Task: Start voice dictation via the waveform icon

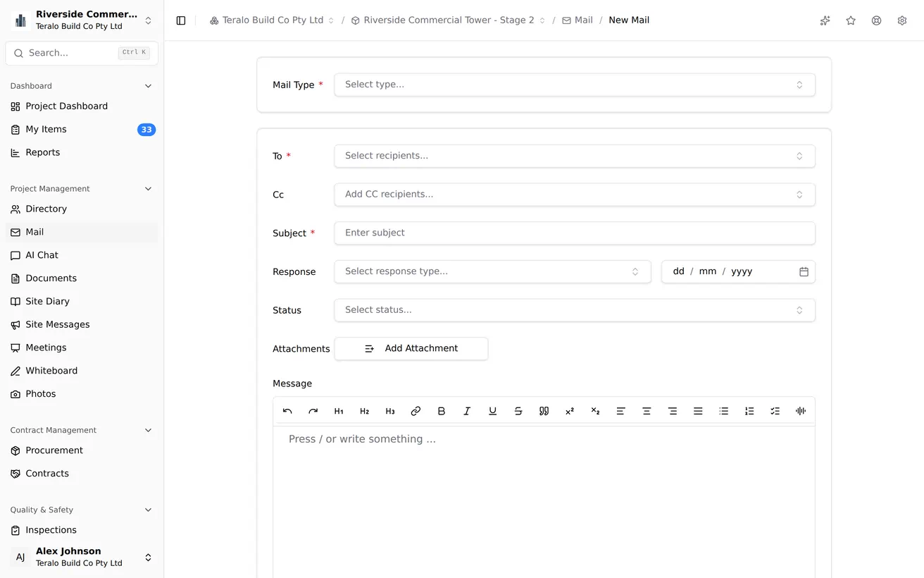Action: [x=801, y=411]
